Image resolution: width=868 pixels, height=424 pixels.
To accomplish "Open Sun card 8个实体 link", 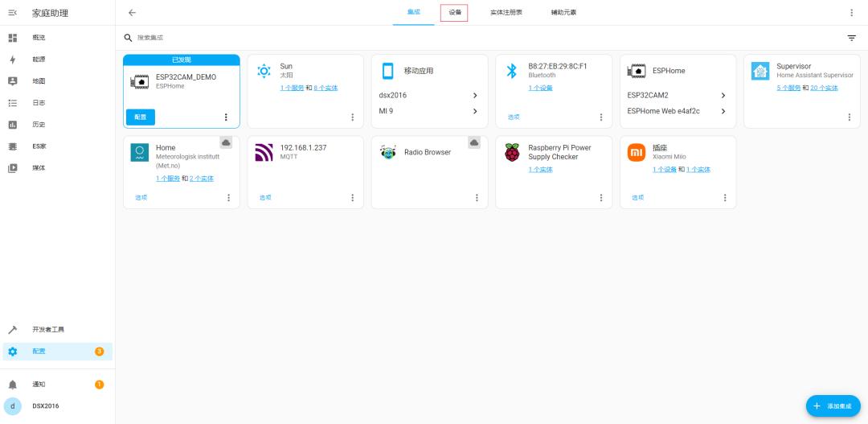I will tap(325, 89).
